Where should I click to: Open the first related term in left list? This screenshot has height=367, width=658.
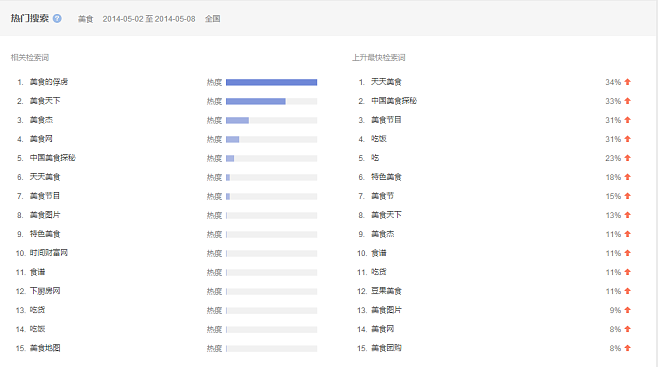[49, 82]
